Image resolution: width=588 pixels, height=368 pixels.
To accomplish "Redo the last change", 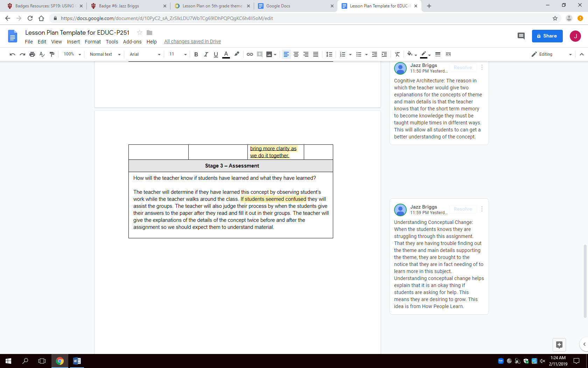I will pyautogui.click(x=22, y=54).
